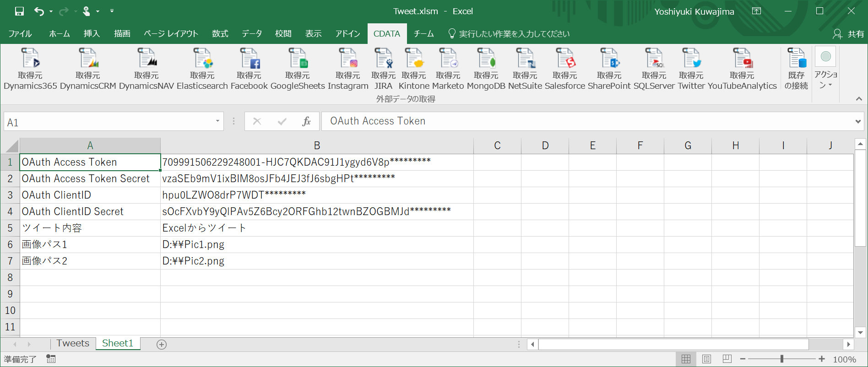Viewport: 868px width, 367px height.
Task: Click the vertical scrollbar down arrow
Action: (860, 333)
